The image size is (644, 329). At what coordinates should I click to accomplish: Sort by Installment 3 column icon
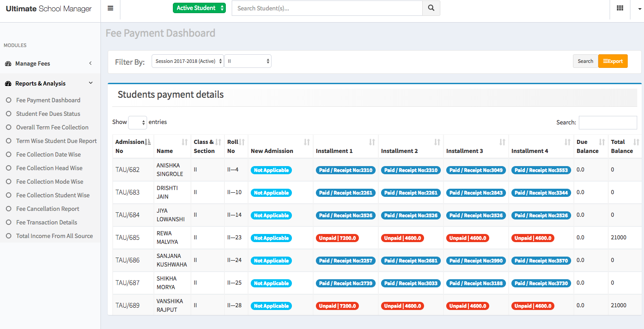pos(502,142)
